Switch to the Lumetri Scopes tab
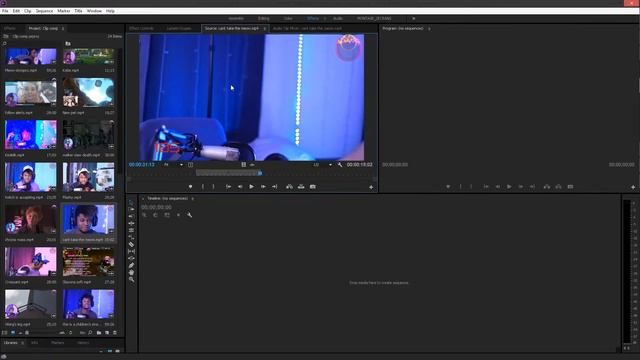Image resolution: width=640 pixels, height=360 pixels. [179, 29]
